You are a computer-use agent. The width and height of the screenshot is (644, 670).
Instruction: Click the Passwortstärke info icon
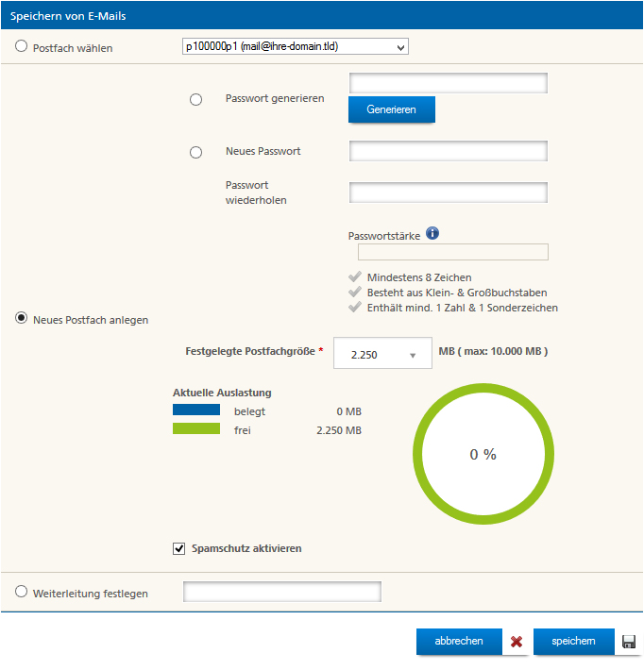(x=432, y=233)
